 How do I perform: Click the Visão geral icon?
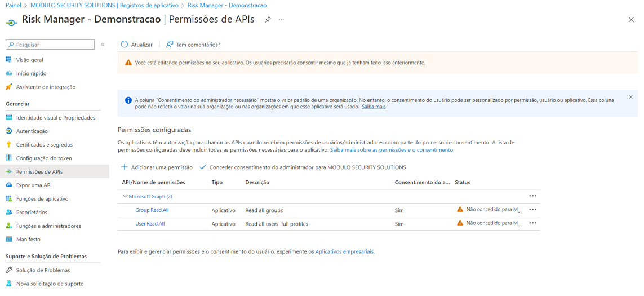pos(9,60)
